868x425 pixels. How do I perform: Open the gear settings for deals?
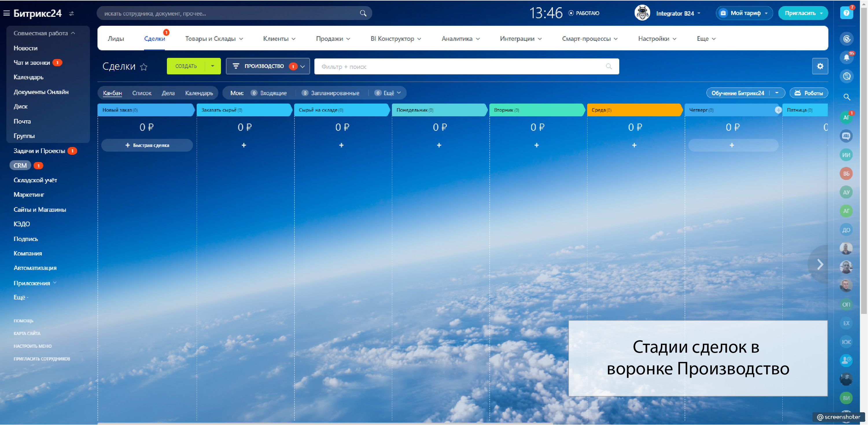(x=820, y=66)
